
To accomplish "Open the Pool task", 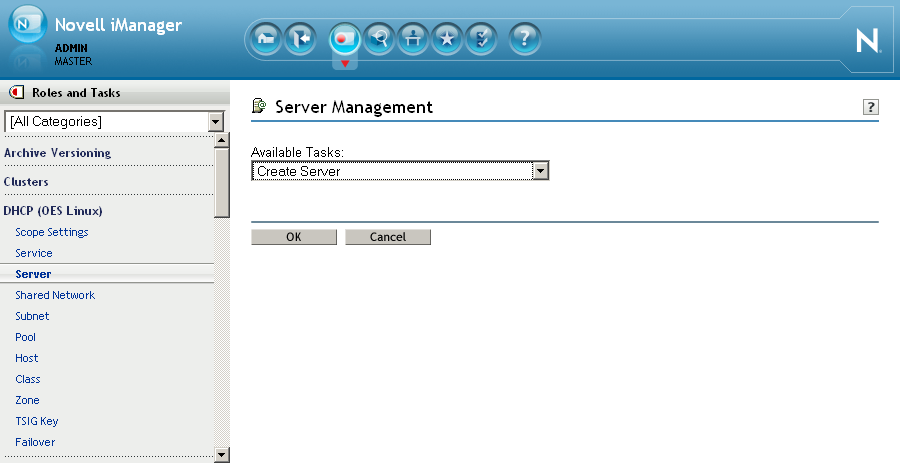I will click(x=25, y=337).
